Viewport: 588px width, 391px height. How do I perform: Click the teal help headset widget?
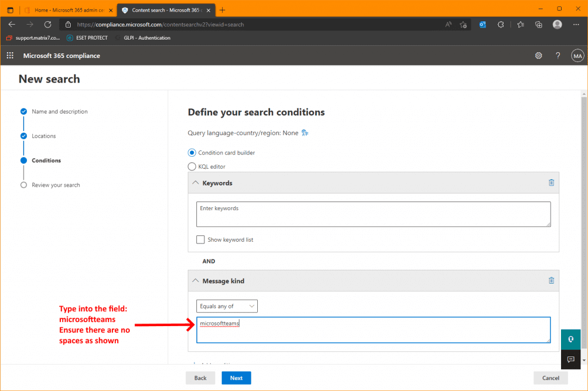571,339
